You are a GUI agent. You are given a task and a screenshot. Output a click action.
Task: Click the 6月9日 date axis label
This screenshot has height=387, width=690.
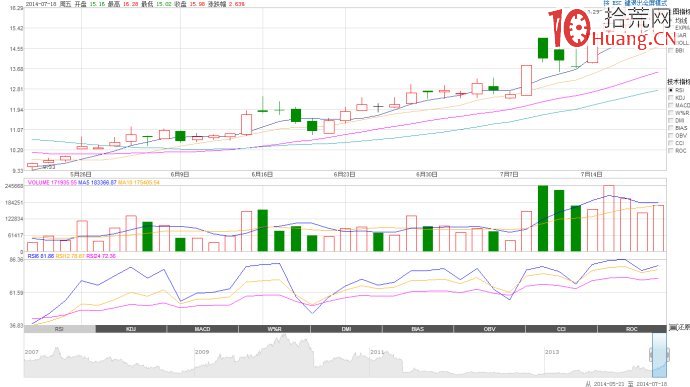pos(180,174)
